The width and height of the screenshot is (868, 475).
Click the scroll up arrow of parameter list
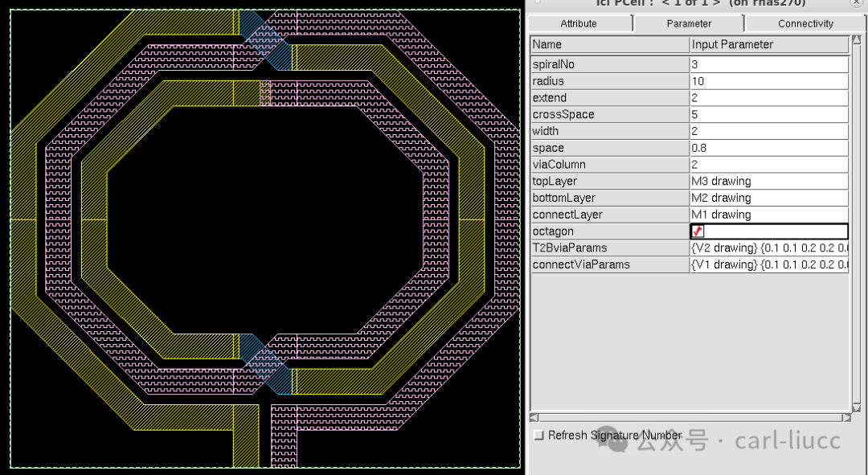coord(857,40)
